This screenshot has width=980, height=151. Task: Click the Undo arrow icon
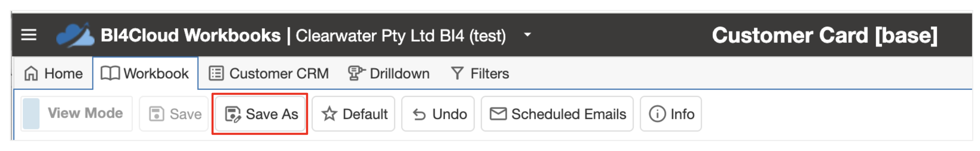pos(419,114)
